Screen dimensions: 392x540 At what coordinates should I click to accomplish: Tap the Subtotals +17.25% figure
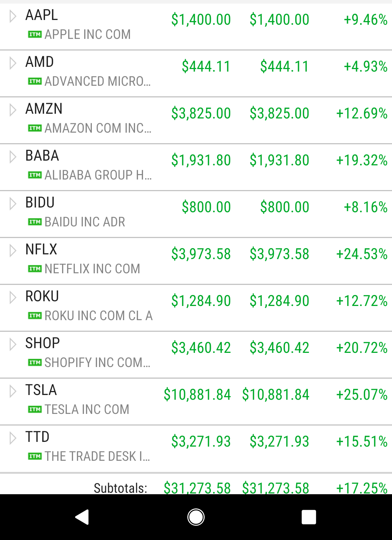(362, 488)
